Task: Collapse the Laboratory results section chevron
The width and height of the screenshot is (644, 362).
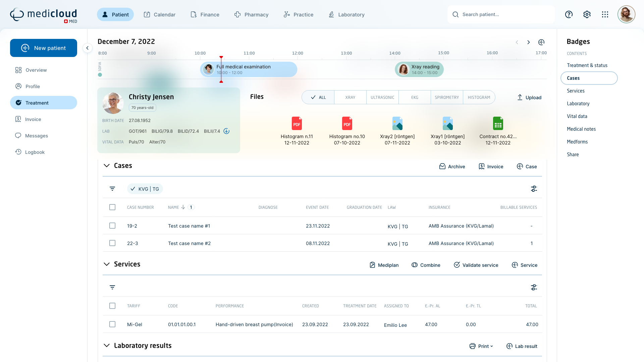Action: pyautogui.click(x=107, y=346)
